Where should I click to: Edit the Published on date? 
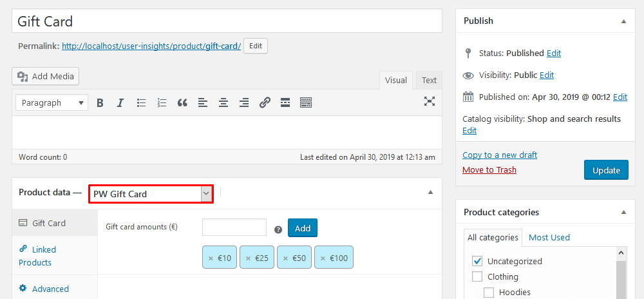pos(620,97)
